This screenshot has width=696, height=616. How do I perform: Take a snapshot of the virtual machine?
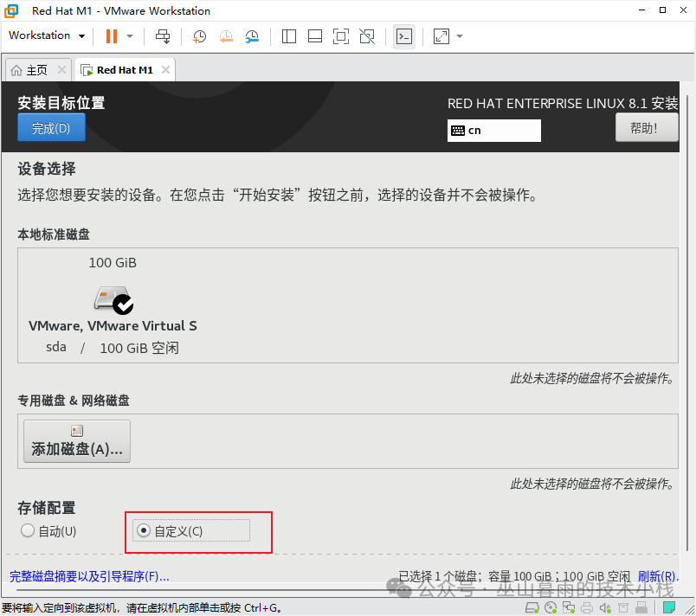pyautogui.click(x=198, y=35)
